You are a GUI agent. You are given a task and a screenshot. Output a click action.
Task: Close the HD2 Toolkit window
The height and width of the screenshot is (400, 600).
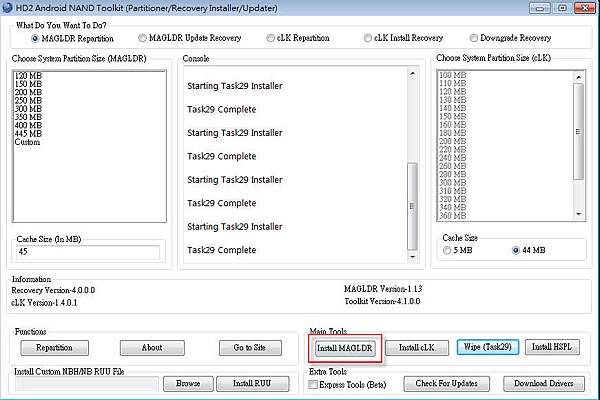(585, 8)
